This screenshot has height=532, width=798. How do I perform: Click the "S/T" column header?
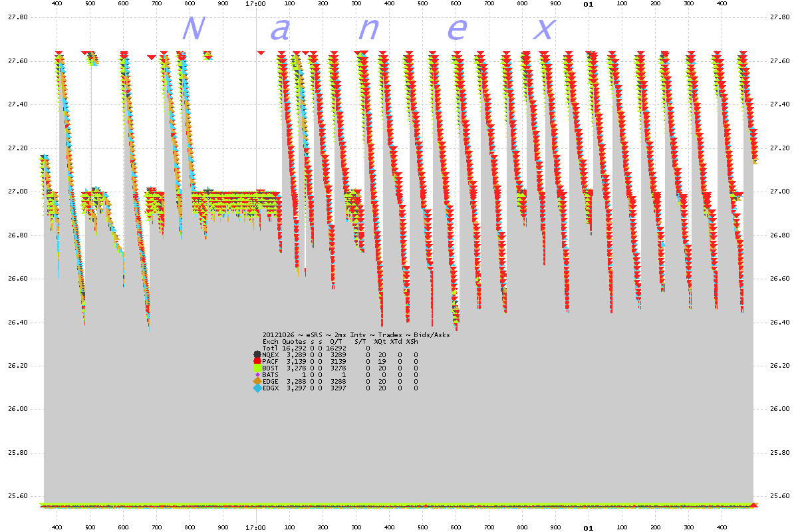point(361,341)
